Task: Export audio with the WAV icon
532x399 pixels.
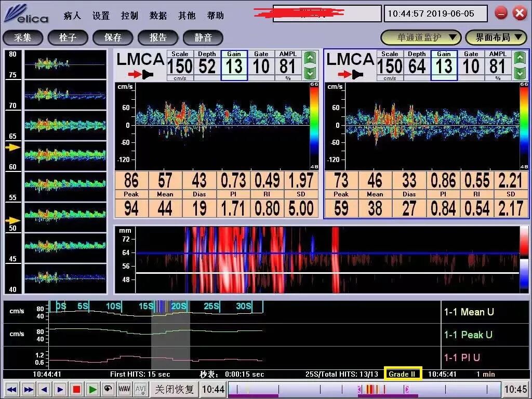Action: pos(124,389)
